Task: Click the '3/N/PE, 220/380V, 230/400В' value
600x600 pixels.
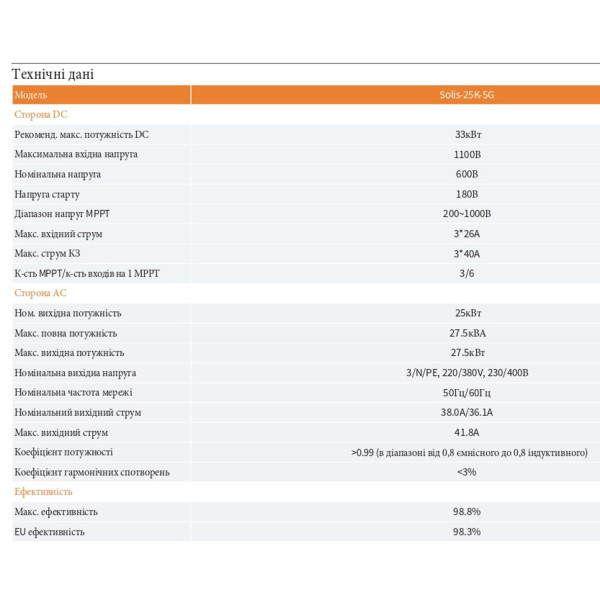Action: tap(467, 373)
